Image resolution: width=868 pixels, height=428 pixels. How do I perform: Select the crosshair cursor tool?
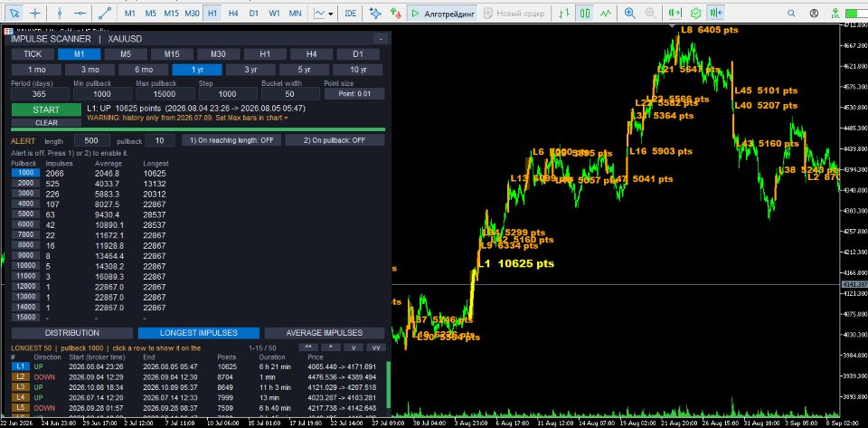35,13
